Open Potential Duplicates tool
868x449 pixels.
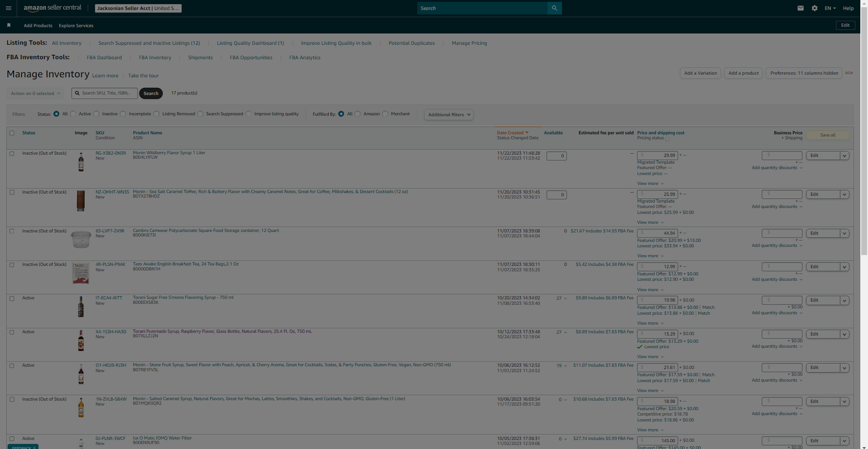tap(411, 43)
